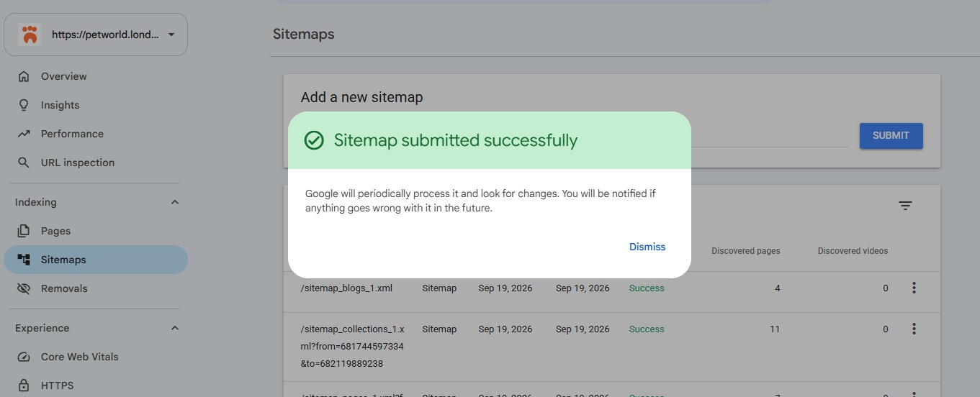Click the discovered pages value 11
The width and height of the screenshot is (980, 397).
[x=775, y=329]
